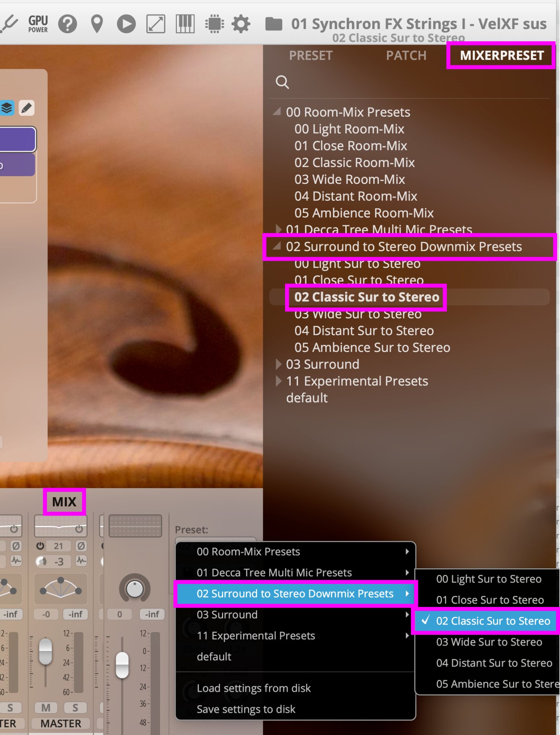The height and width of the screenshot is (735, 560).
Task: Switch to the MIXERPRESET tab
Action: point(502,56)
